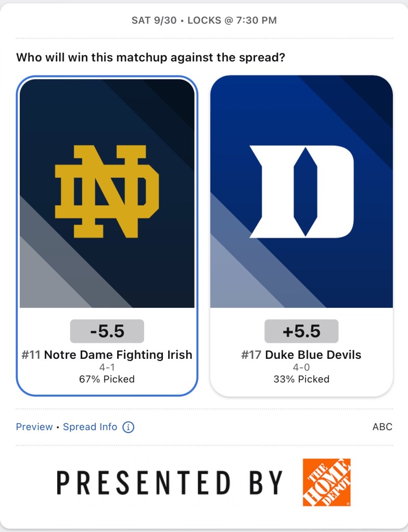This screenshot has height=532, width=408.
Task: Open the Preview link
Action: click(x=34, y=427)
